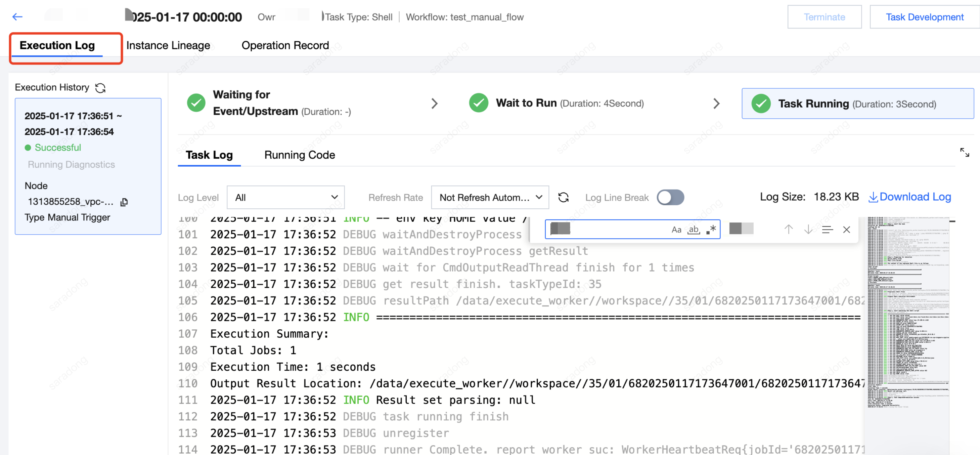Copy the node name
Viewport: 980px width, 455px height.
click(124, 202)
